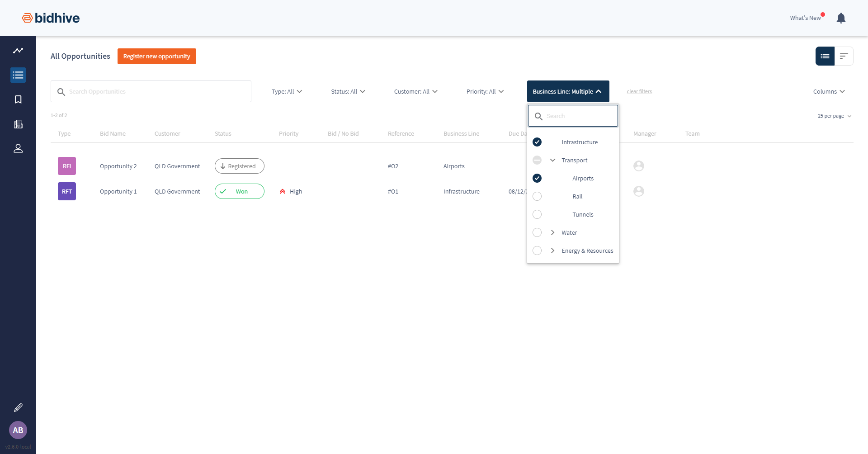
Task: Open bookmarks from the sidebar
Action: coord(18,99)
